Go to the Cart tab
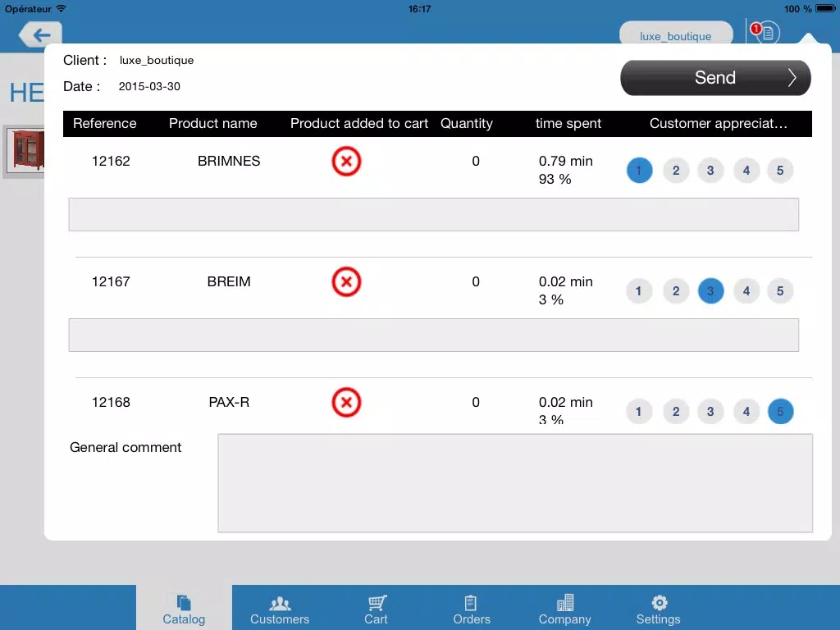 tap(376, 609)
